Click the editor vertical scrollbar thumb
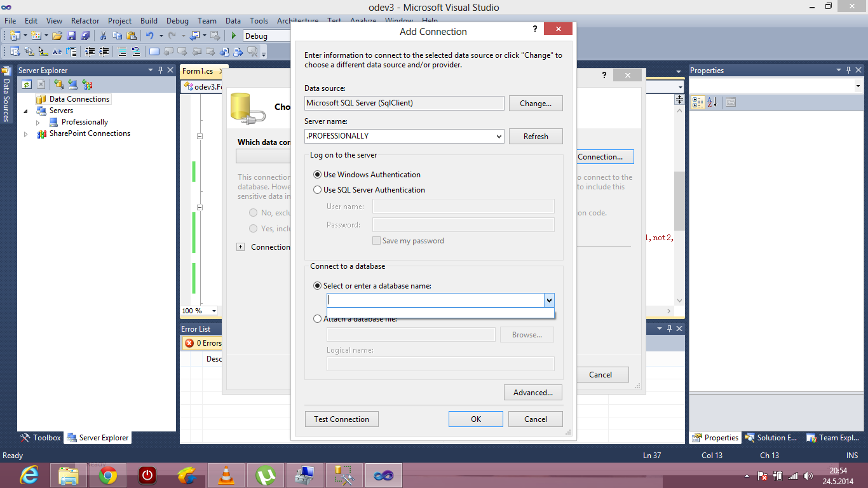This screenshot has height=488, width=868. click(679, 200)
